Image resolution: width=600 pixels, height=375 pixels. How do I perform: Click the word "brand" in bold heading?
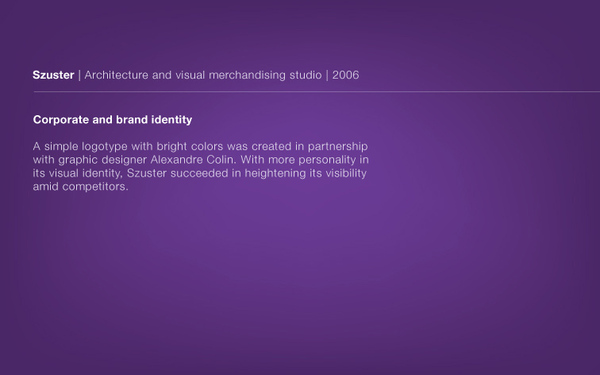pyautogui.click(x=132, y=120)
